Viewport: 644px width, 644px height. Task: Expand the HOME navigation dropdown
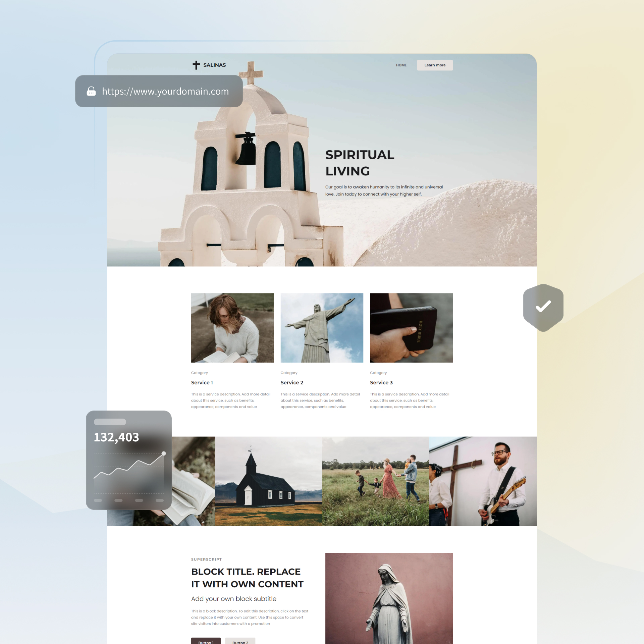pos(401,65)
